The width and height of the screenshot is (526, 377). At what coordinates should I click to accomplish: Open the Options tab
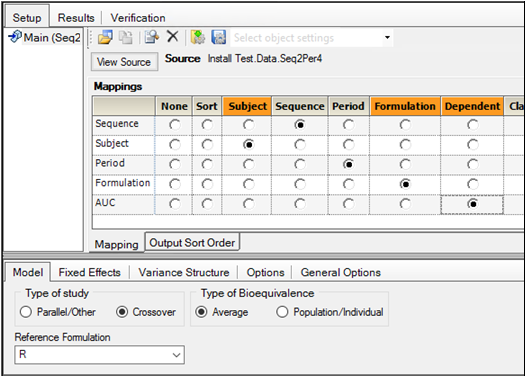265,272
